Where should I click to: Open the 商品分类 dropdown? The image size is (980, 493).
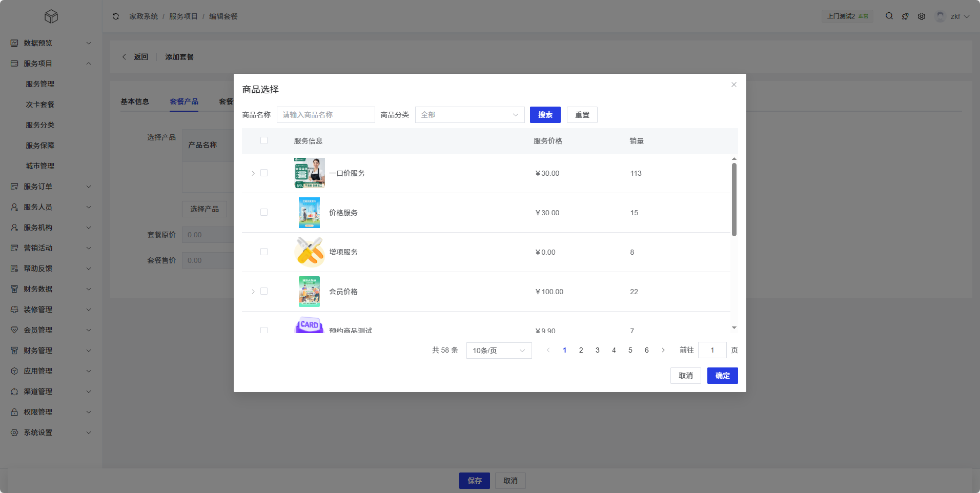469,115
